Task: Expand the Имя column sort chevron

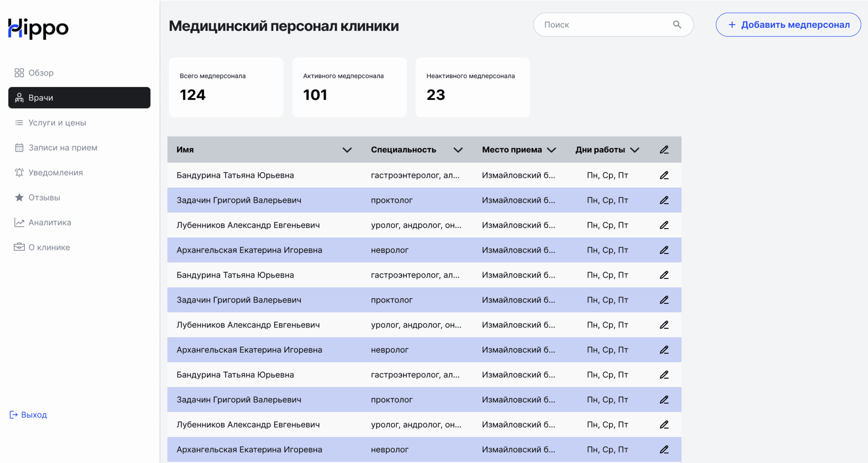Action: 347,150
